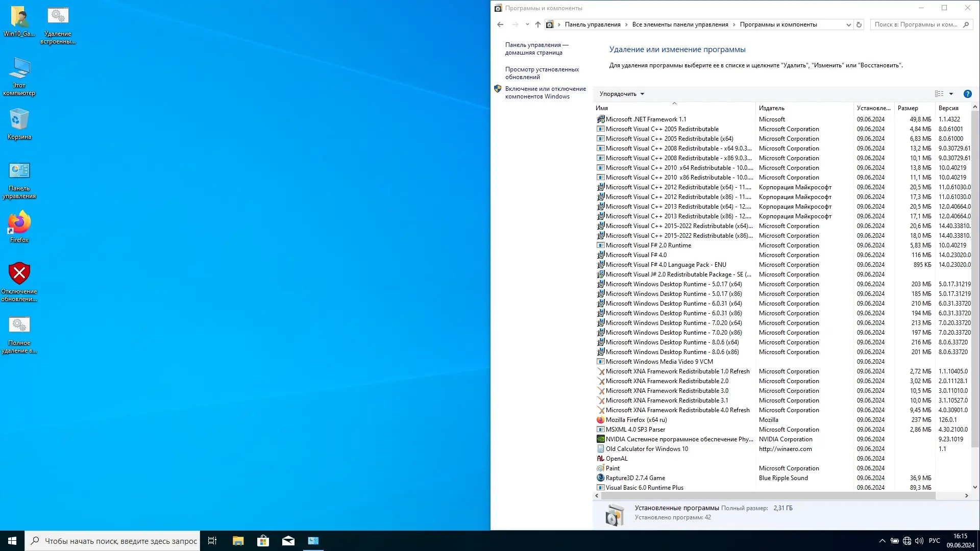Select Old Calculator for Windows 10
This screenshot has width=980, height=551.
647,448
